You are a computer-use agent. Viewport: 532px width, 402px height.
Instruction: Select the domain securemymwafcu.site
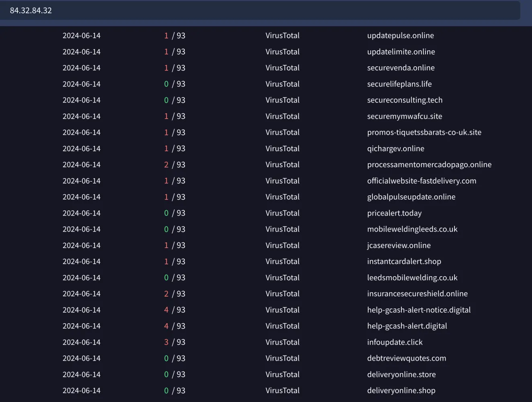(405, 116)
